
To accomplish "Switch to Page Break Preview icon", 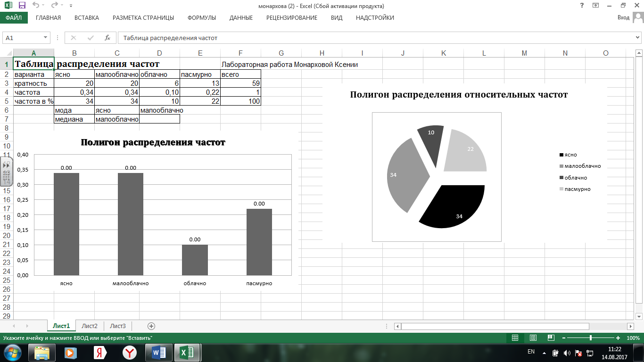I will [551, 338].
